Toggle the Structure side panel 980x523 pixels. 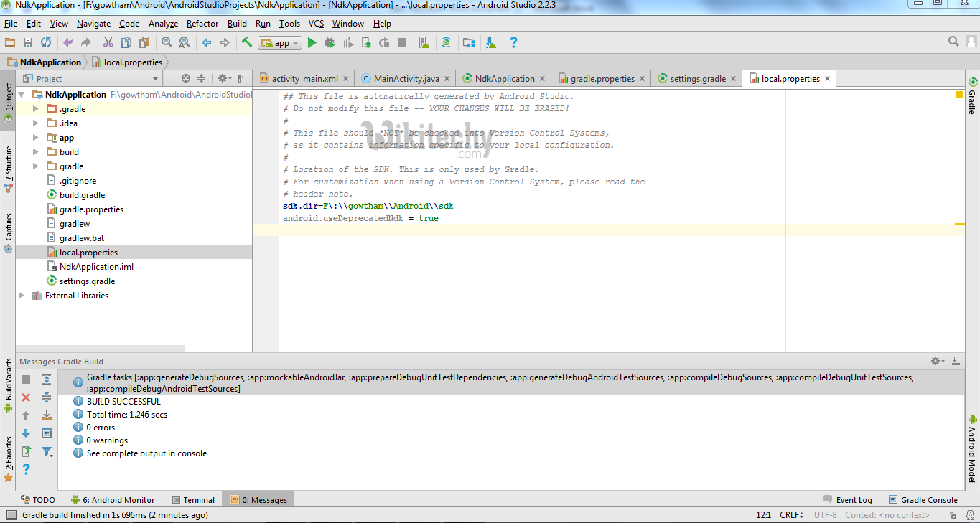(x=9, y=164)
